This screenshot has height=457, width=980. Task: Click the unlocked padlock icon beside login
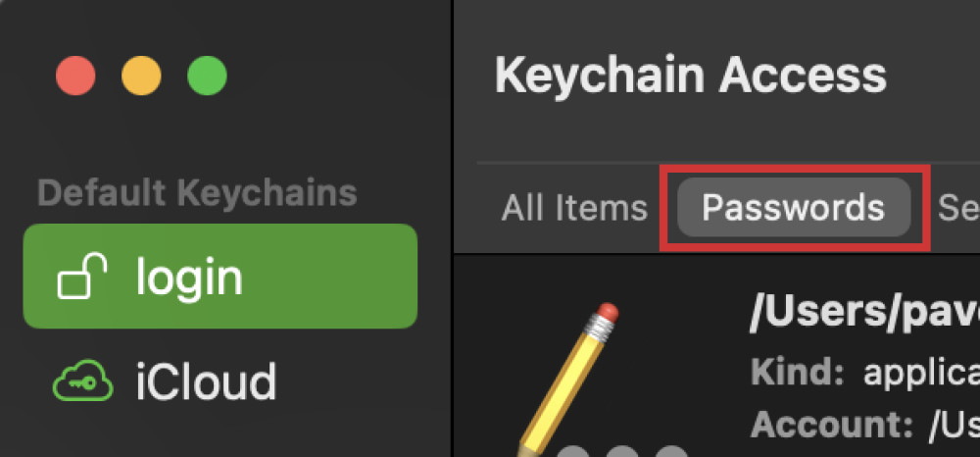click(x=82, y=276)
